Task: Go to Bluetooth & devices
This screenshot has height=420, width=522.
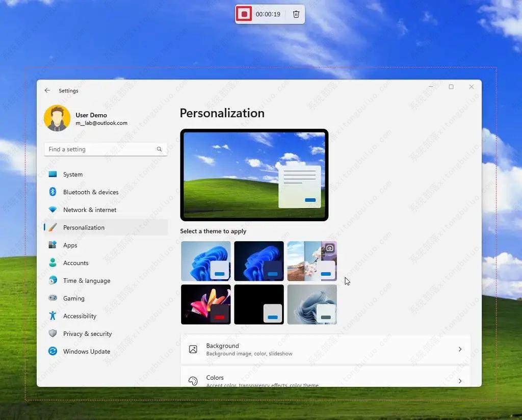Action: coord(90,192)
